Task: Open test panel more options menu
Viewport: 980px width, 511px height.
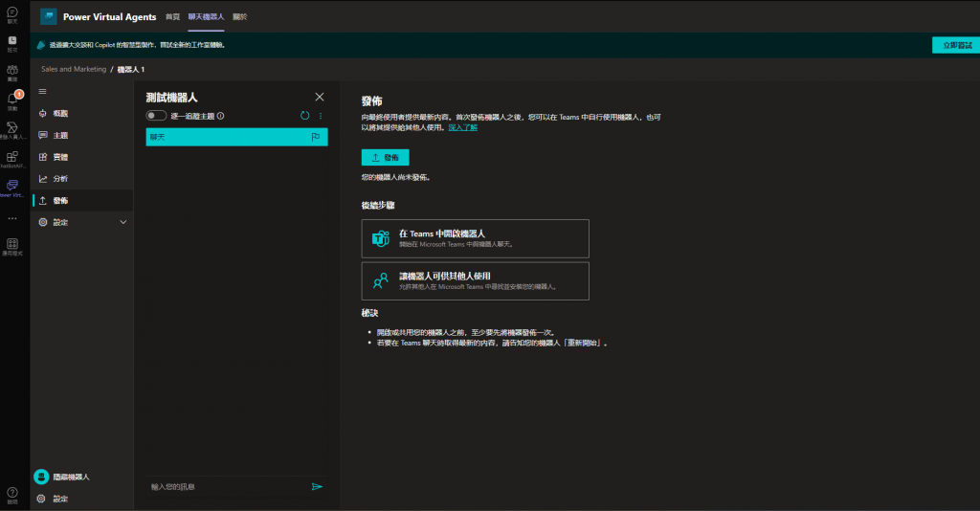Action: click(x=321, y=116)
